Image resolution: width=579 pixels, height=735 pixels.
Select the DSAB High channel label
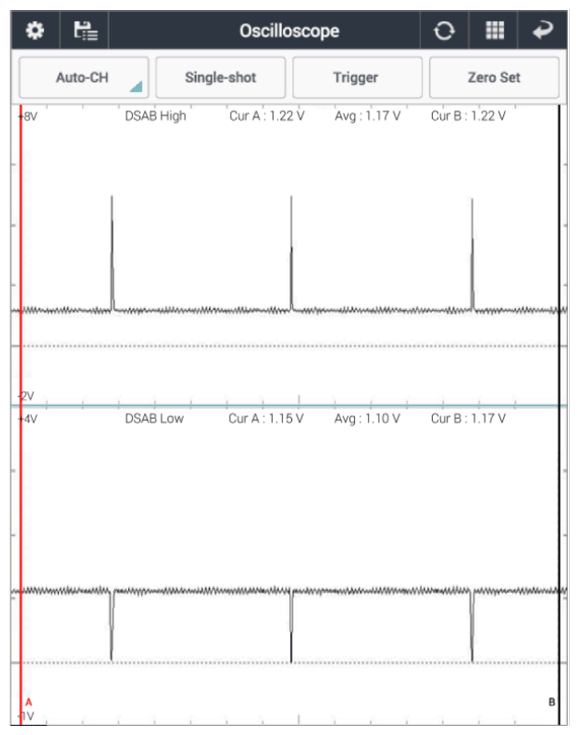(155, 116)
